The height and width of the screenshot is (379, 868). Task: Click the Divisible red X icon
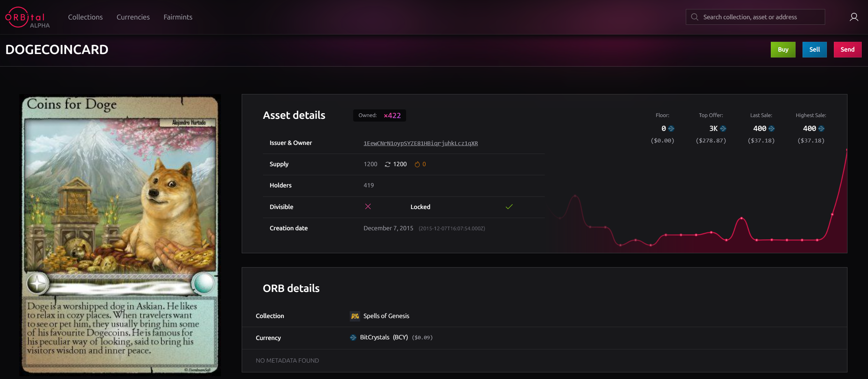[x=368, y=207]
